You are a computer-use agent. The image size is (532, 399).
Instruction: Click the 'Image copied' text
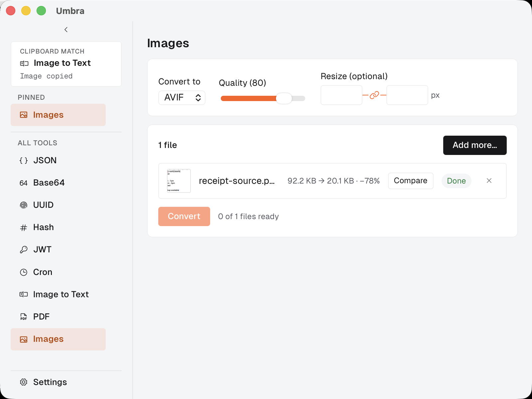tap(46, 76)
